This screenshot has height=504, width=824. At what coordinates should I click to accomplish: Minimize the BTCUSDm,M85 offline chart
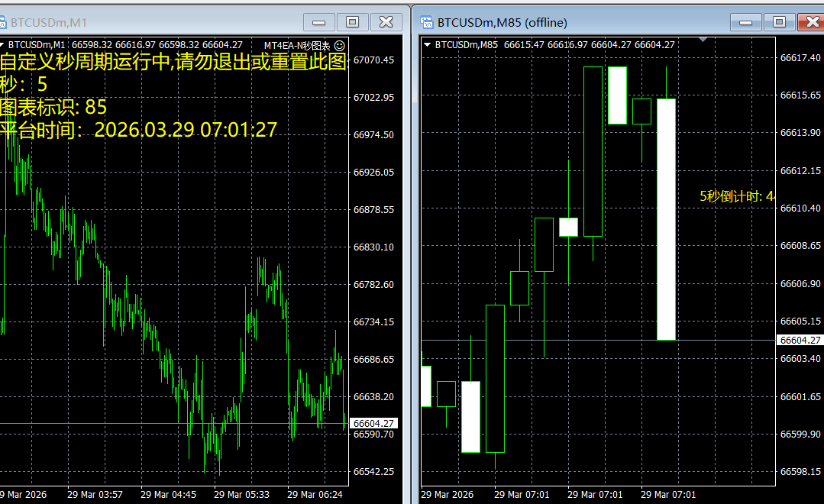click(745, 22)
